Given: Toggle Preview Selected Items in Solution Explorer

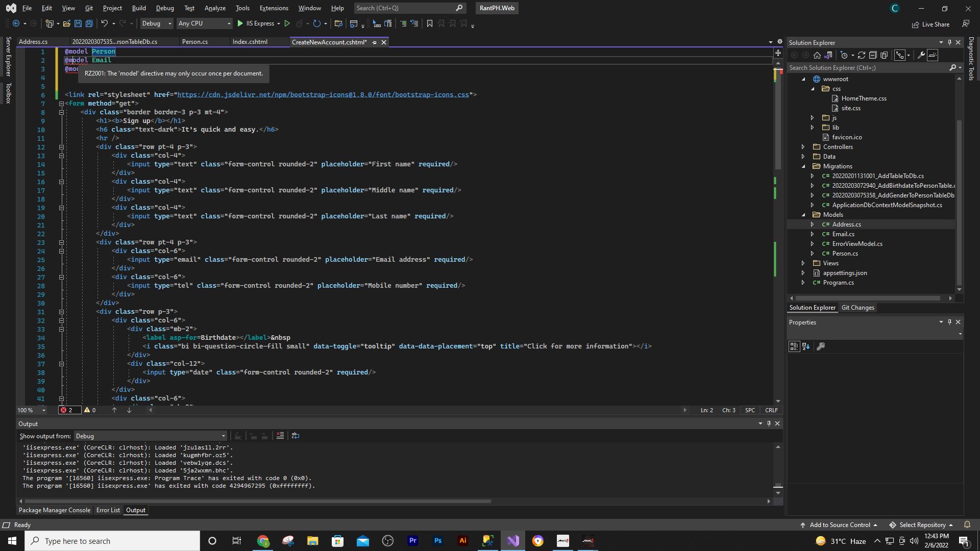Looking at the screenshot, I should click(x=933, y=55).
